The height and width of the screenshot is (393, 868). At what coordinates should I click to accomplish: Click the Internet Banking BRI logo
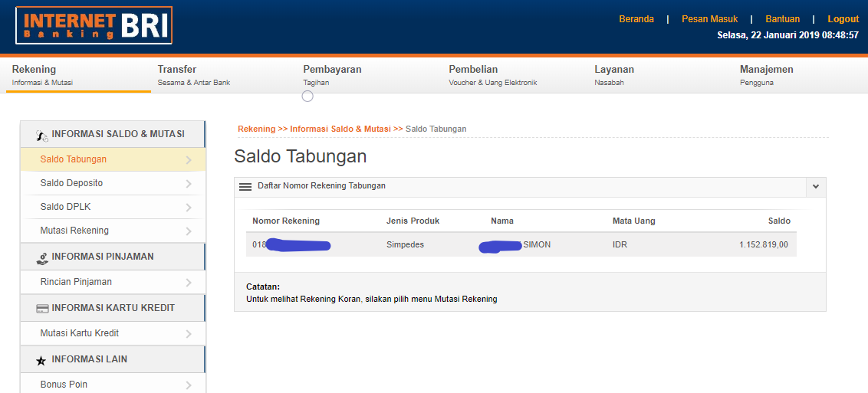coord(94,25)
